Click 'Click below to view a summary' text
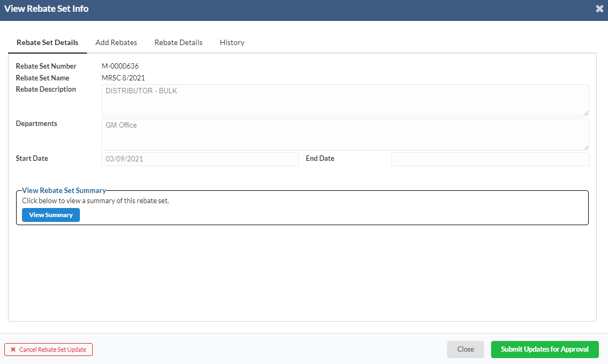608x364 pixels. (x=95, y=201)
